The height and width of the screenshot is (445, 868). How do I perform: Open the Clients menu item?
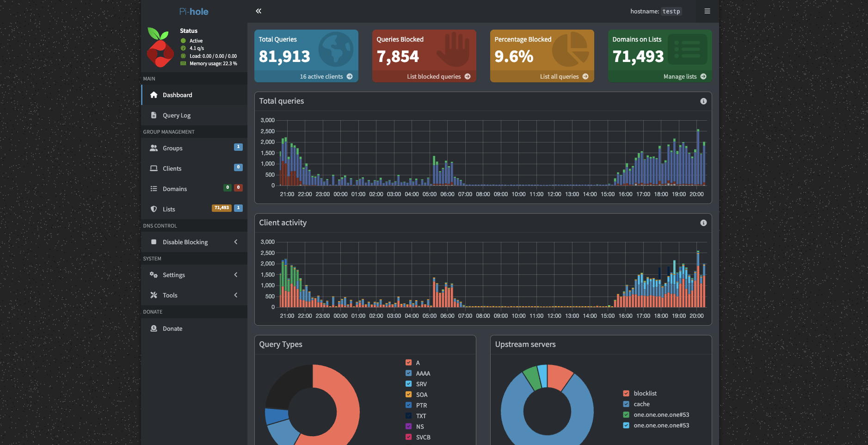(194, 168)
